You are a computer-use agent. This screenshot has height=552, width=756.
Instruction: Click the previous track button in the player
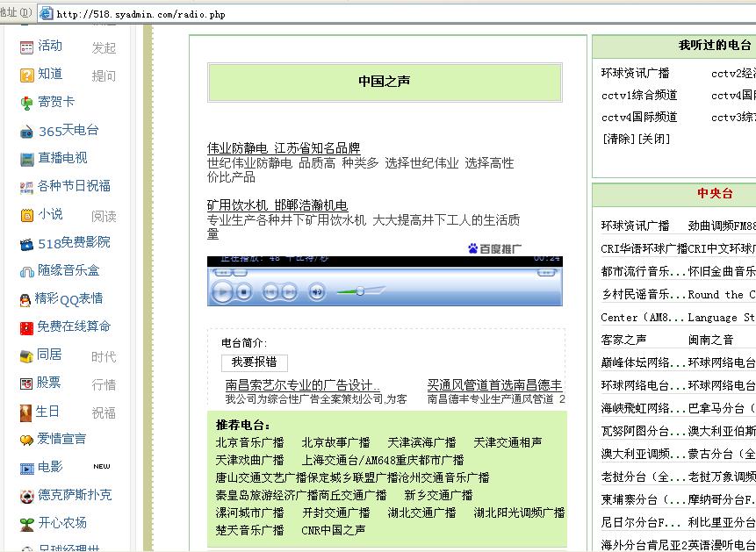(270, 291)
